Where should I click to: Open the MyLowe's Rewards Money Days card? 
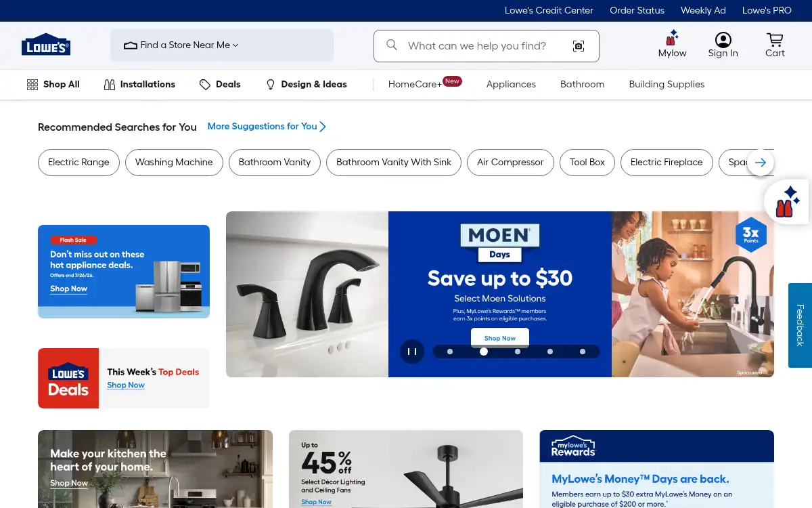[656, 469]
